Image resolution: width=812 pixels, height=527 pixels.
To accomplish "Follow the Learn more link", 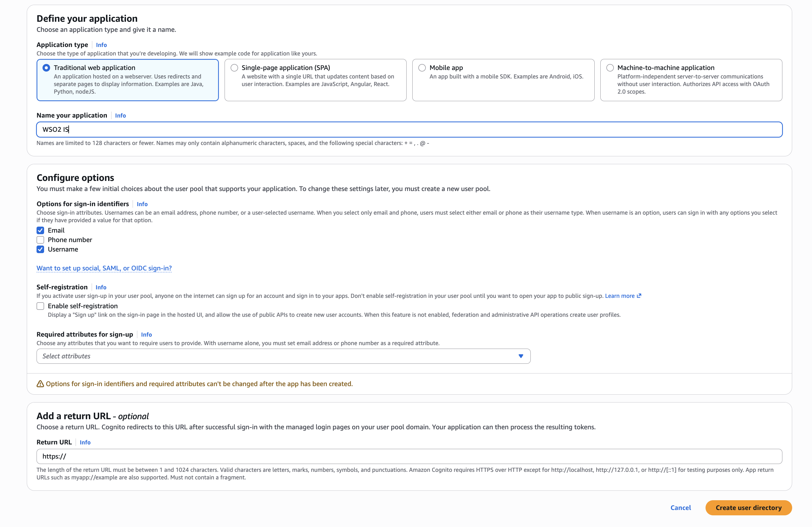I will pyautogui.click(x=620, y=296).
